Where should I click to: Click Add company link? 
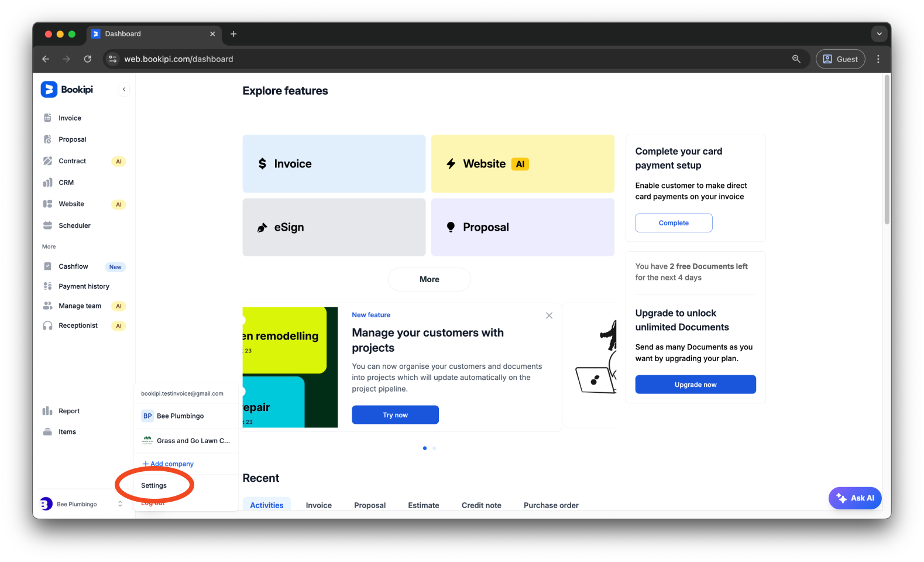click(x=168, y=464)
